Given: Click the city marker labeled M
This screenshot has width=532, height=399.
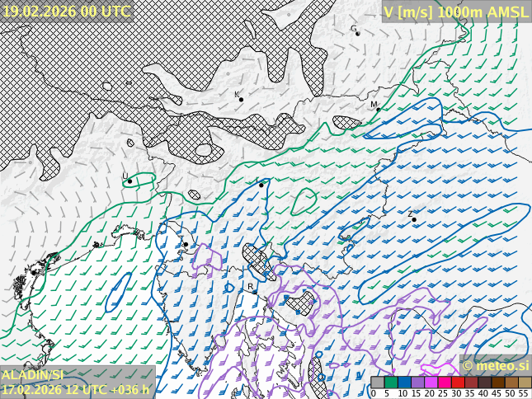Looking at the screenshot, I should (379, 108).
